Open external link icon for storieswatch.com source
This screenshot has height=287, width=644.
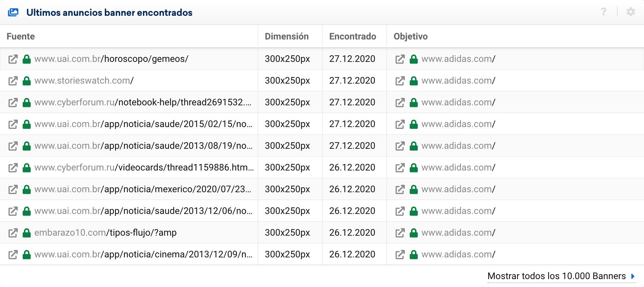13,81
